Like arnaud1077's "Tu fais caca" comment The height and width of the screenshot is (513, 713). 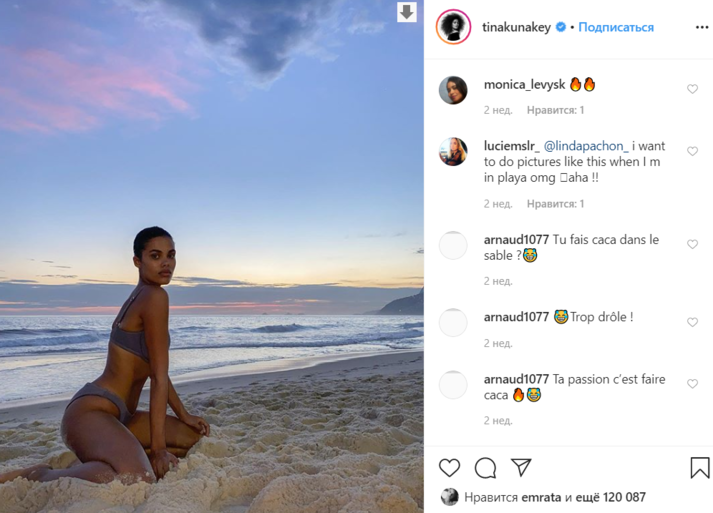click(x=692, y=245)
